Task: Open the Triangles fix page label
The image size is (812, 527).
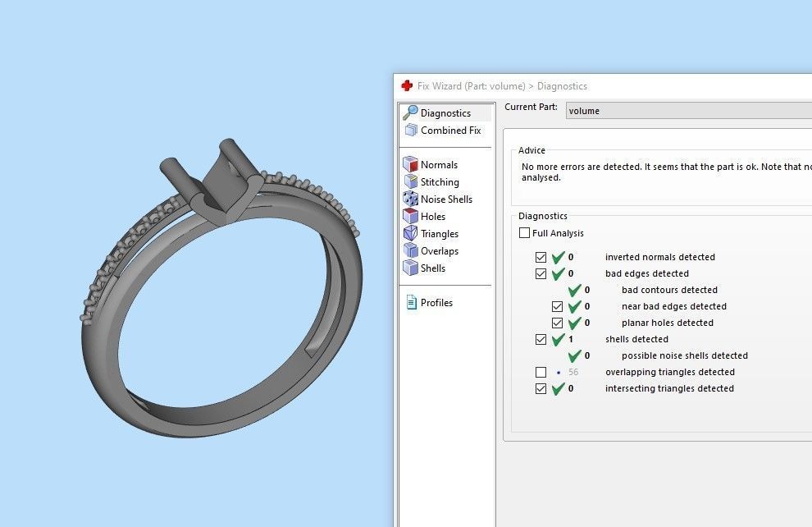Action: pyautogui.click(x=440, y=234)
